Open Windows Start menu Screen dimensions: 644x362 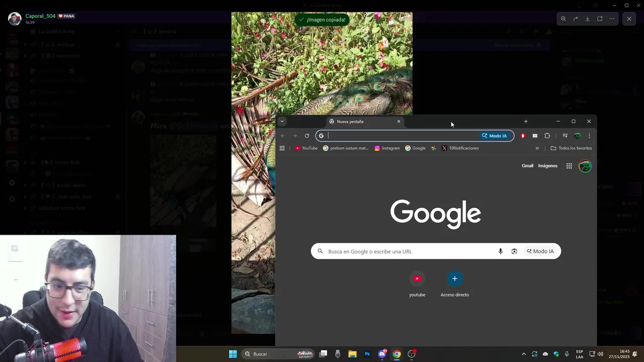233,354
